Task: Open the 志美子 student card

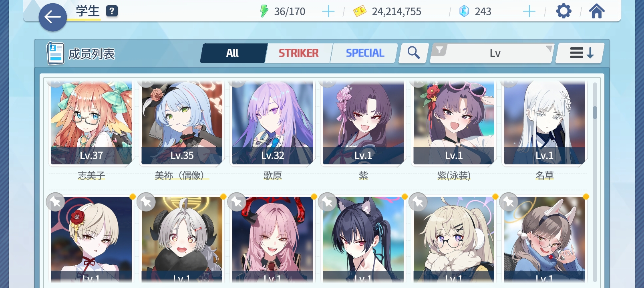Action: click(x=91, y=123)
